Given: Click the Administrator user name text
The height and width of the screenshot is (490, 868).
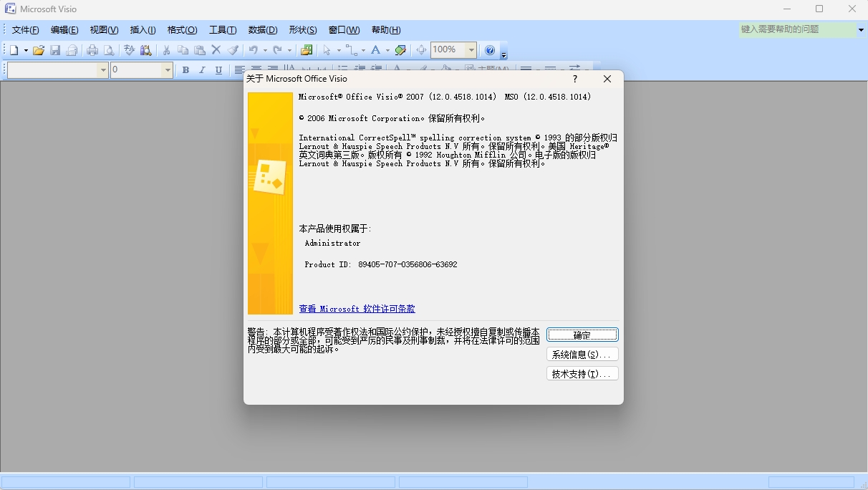Looking at the screenshot, I should 332,243.
